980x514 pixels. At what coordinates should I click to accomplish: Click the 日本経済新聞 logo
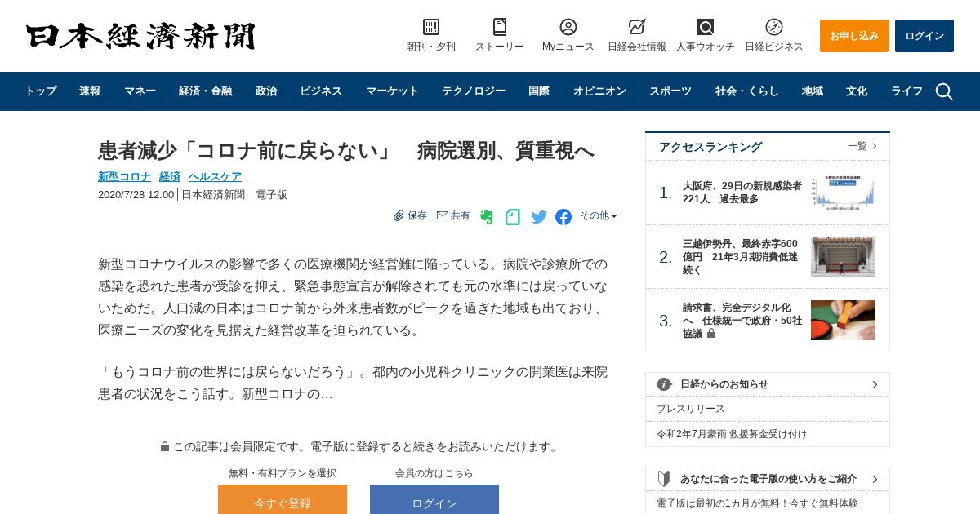point(140,36)
